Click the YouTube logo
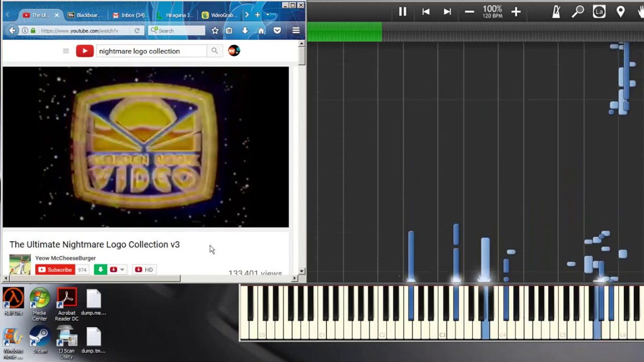This screenshot has height=362, width=644. [85, 51]
